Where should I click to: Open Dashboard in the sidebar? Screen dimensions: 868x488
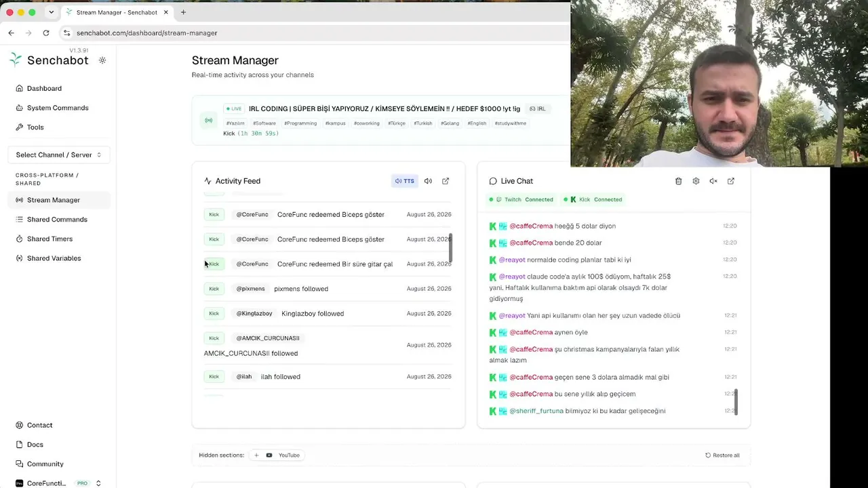(44, 88)
